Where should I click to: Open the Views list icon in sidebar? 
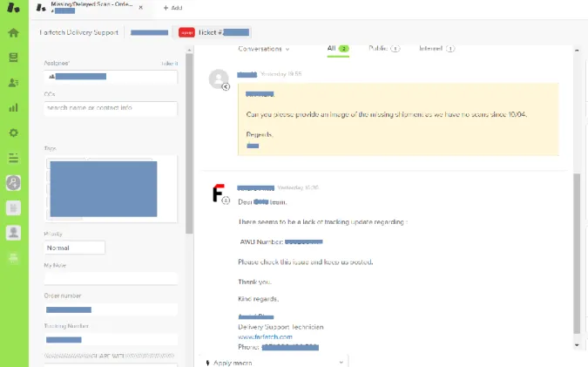coord(13,58)
